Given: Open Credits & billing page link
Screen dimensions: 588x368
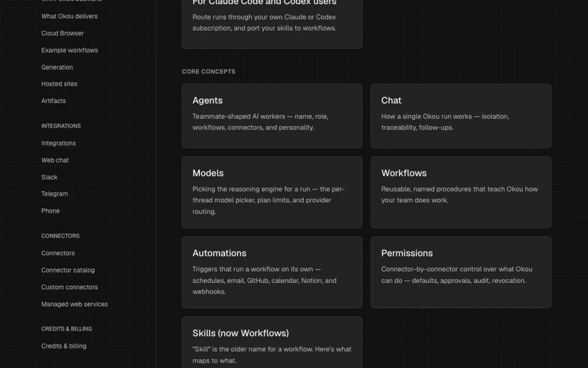Looking at the screenshot, I should click(64, 346).
